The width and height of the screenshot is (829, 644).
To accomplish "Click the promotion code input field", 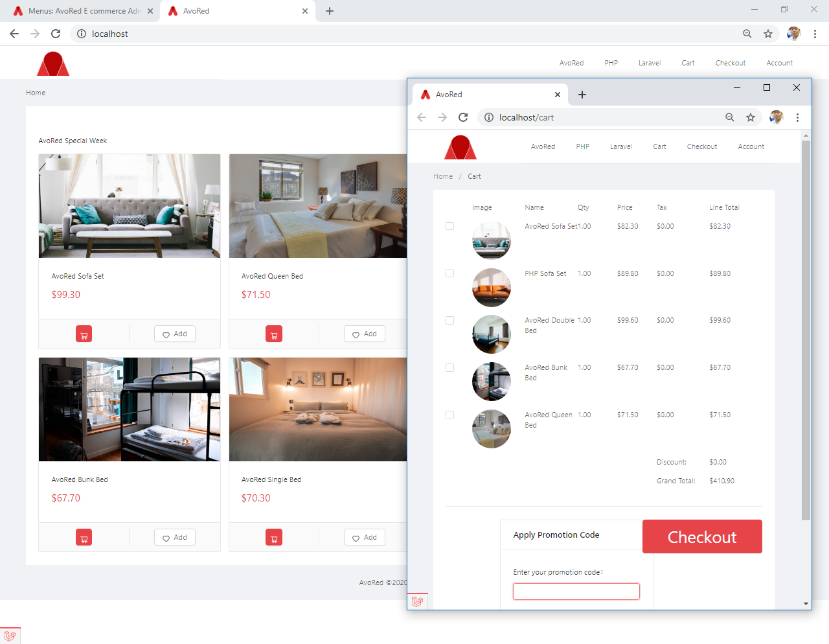I will 576,592.
